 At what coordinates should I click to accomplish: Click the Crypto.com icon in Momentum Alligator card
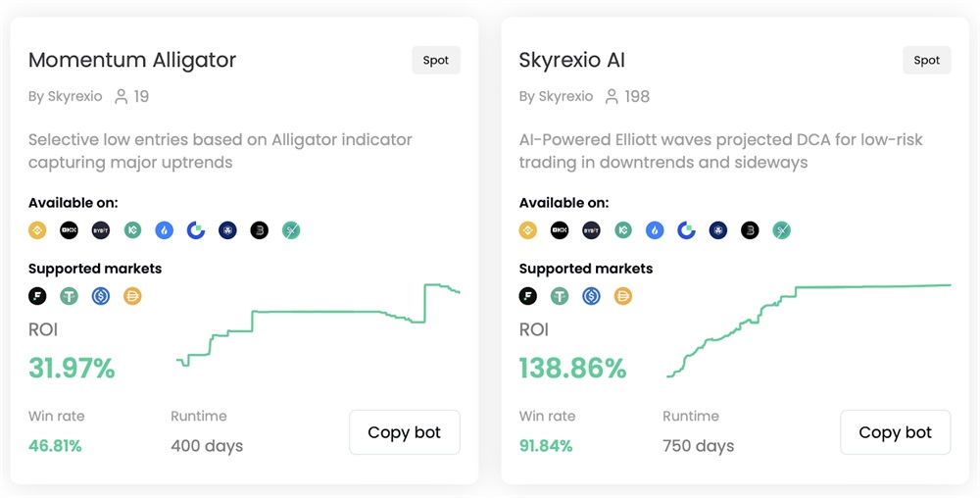[x=227, y=230]
